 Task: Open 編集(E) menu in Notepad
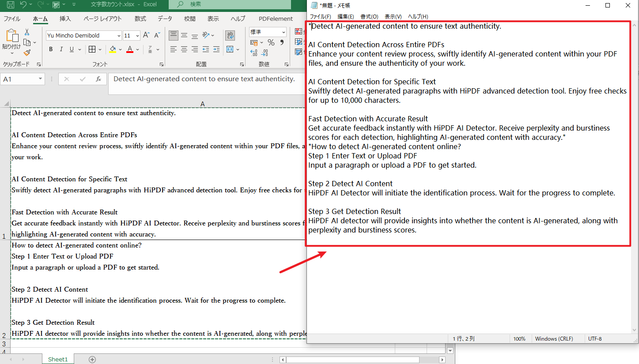point(346,17)
